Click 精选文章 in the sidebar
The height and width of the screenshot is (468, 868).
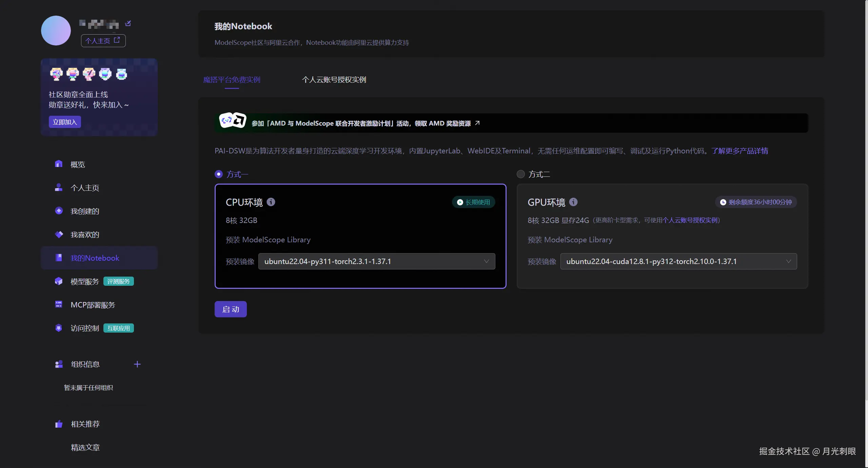[x=85, y=447]
